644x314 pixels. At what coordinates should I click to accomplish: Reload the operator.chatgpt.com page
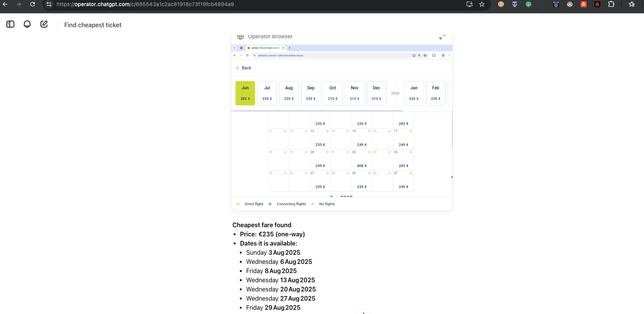tap(33, 4)
